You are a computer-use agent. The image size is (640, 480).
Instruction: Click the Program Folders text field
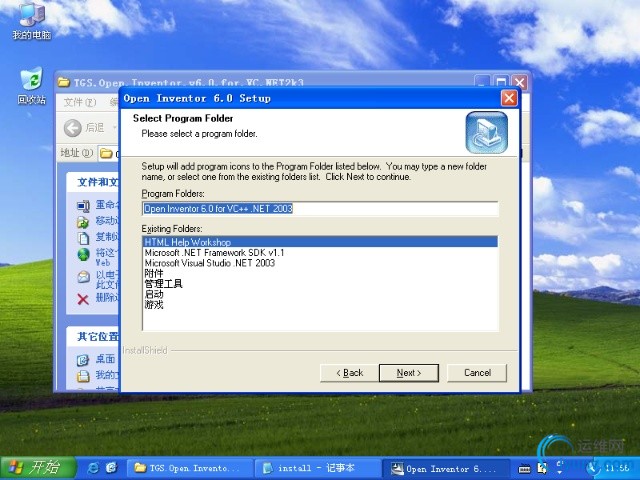(320, 209)
